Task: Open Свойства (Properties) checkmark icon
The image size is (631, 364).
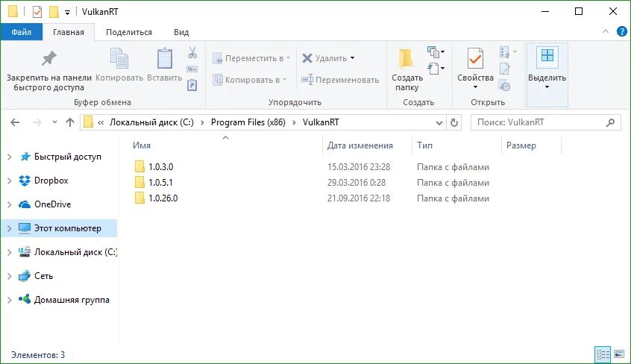Action: coord(475,58)
